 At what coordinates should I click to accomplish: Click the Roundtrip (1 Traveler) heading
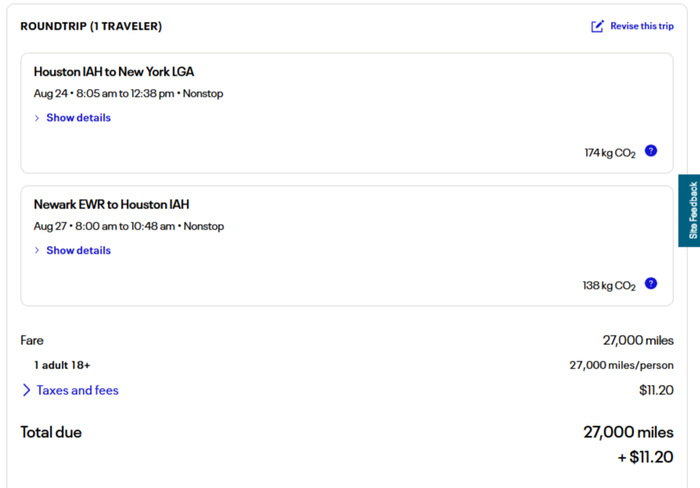click(91, 26)
